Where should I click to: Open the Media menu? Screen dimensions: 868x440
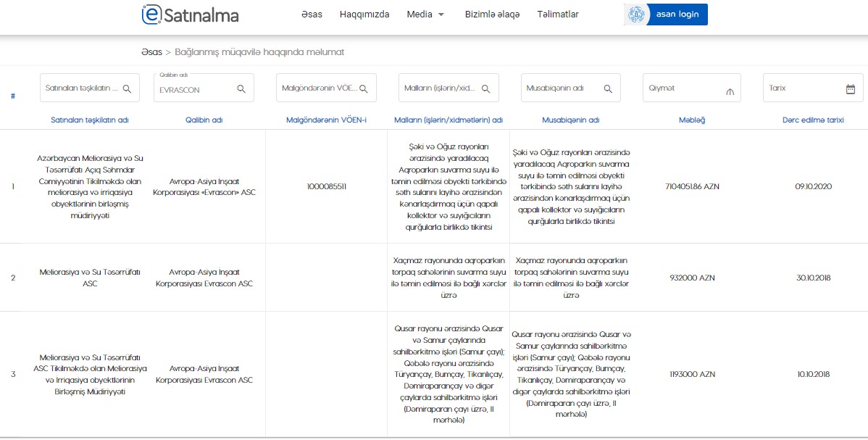420,14
